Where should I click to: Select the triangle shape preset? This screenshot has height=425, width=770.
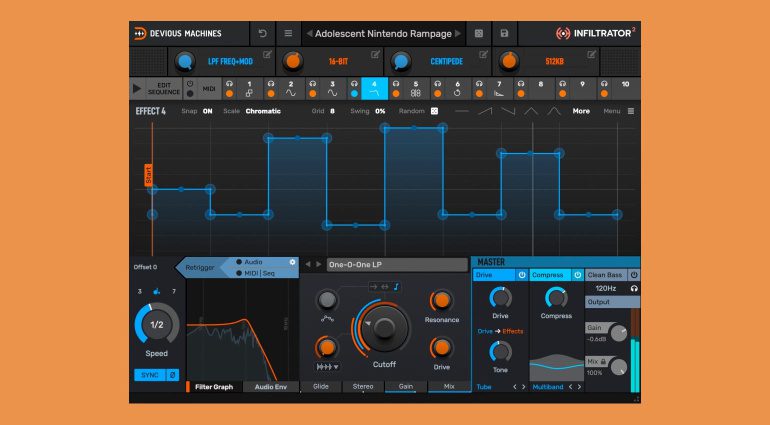tap(531, 112)
